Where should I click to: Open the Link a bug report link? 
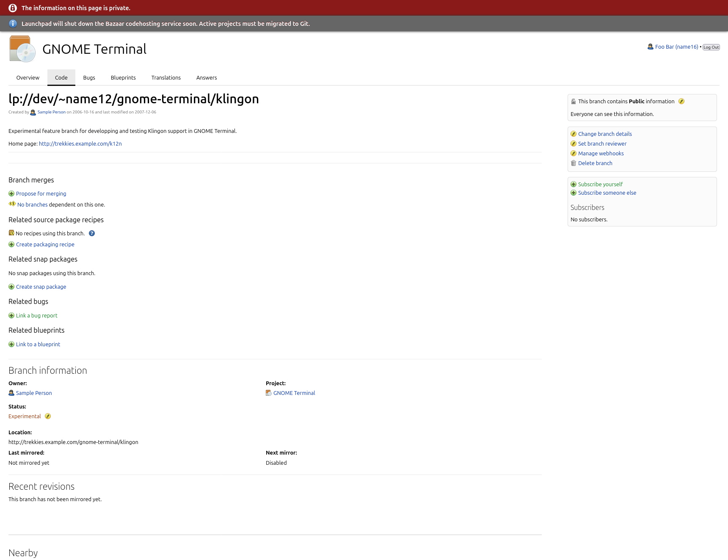point(37,316)
